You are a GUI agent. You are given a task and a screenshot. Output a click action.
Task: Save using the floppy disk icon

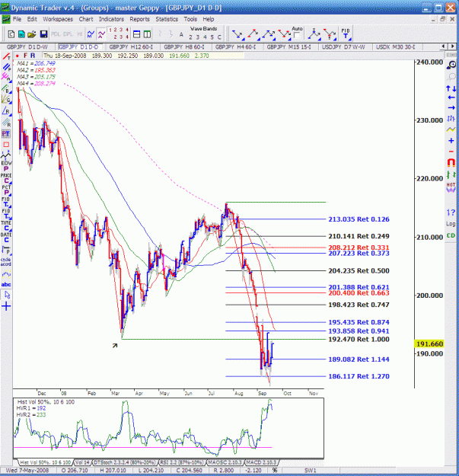(43, 34)
